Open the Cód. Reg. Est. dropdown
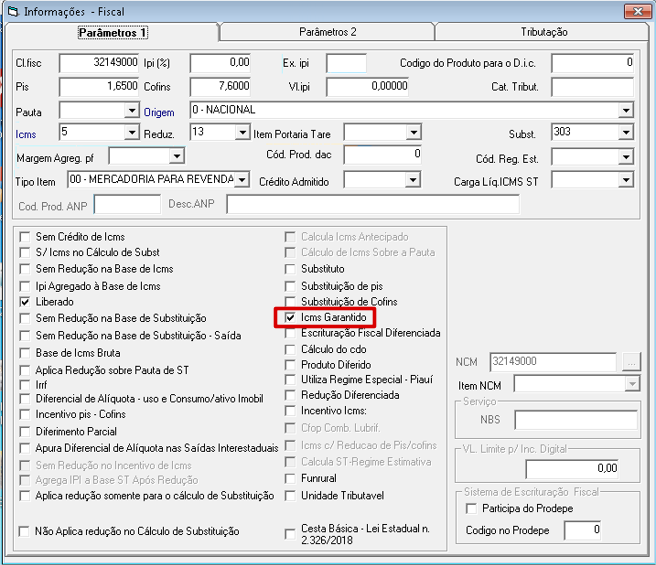The width and height of the screenshot is (656, 565). (626, 157)
